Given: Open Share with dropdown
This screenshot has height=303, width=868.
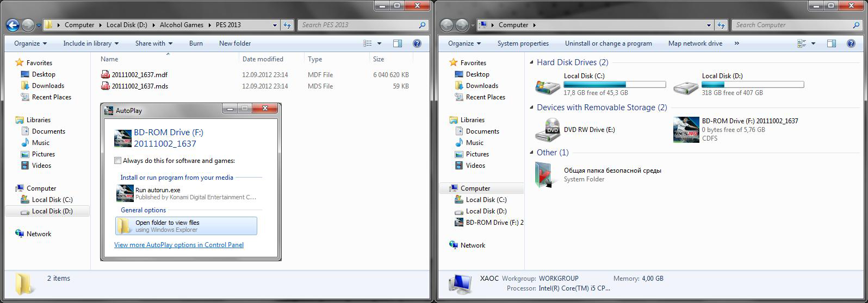Looking at the screenshot, I should pos(154,43).
